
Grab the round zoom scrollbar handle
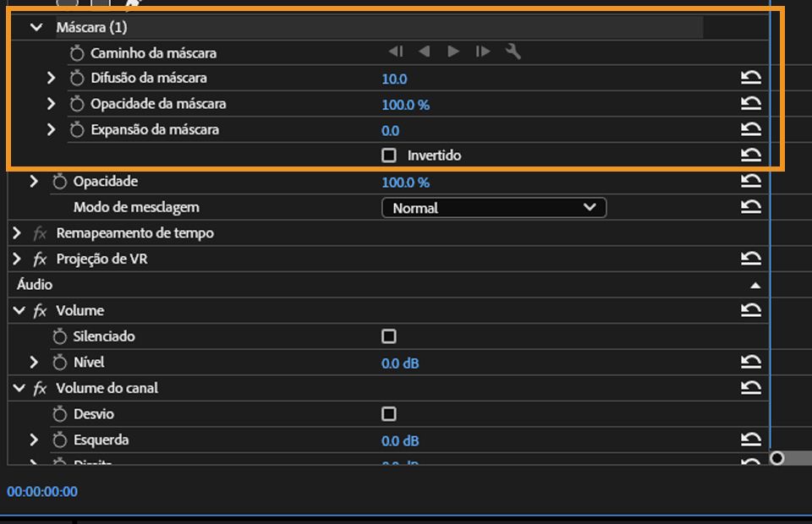(x=776, y=458)
